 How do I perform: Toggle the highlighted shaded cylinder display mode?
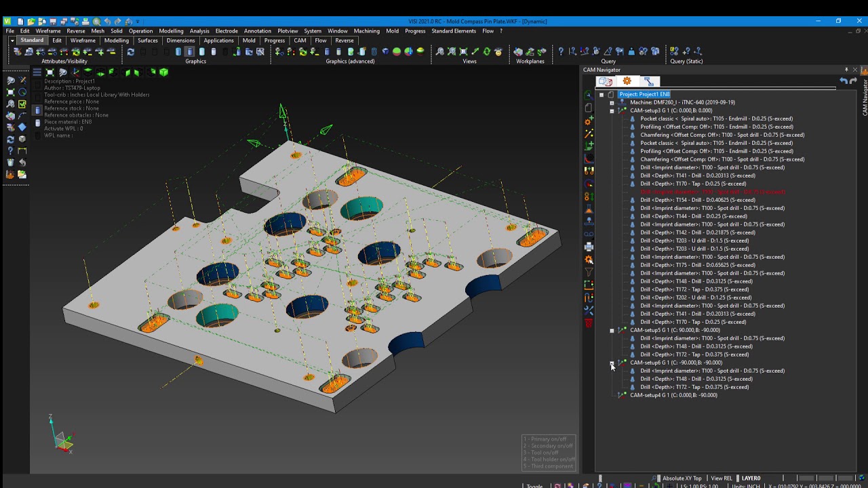[x=190, y=52]
